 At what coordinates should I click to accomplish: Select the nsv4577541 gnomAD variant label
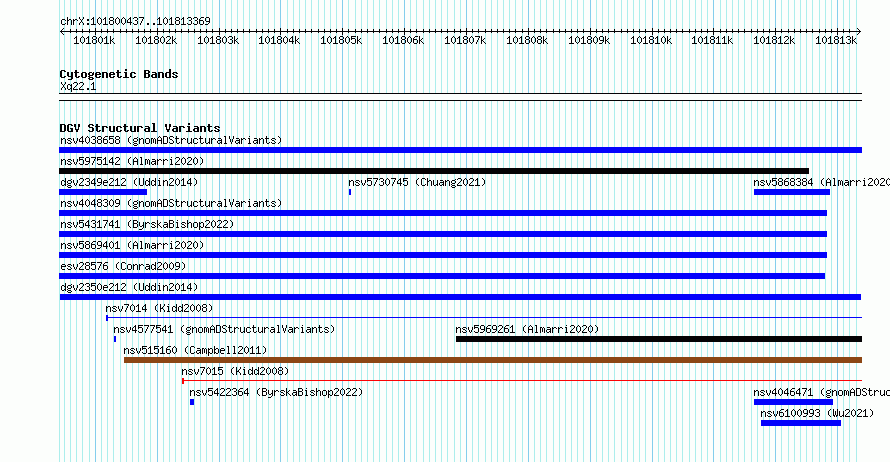coord(224,329)
